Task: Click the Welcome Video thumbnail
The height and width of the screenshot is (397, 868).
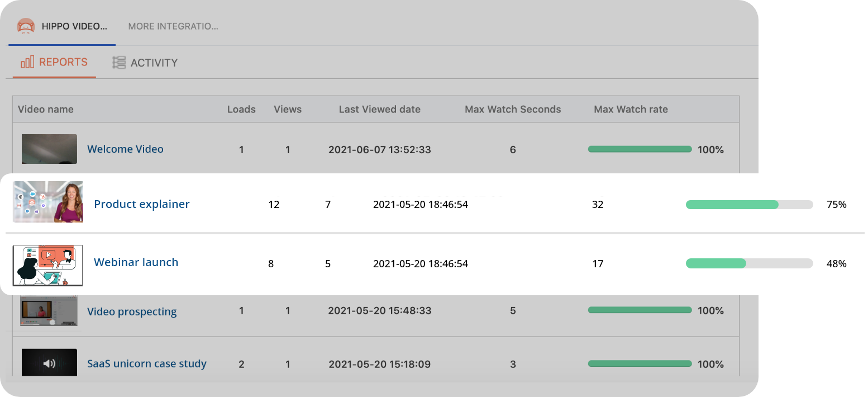Action: coord(49,149)
